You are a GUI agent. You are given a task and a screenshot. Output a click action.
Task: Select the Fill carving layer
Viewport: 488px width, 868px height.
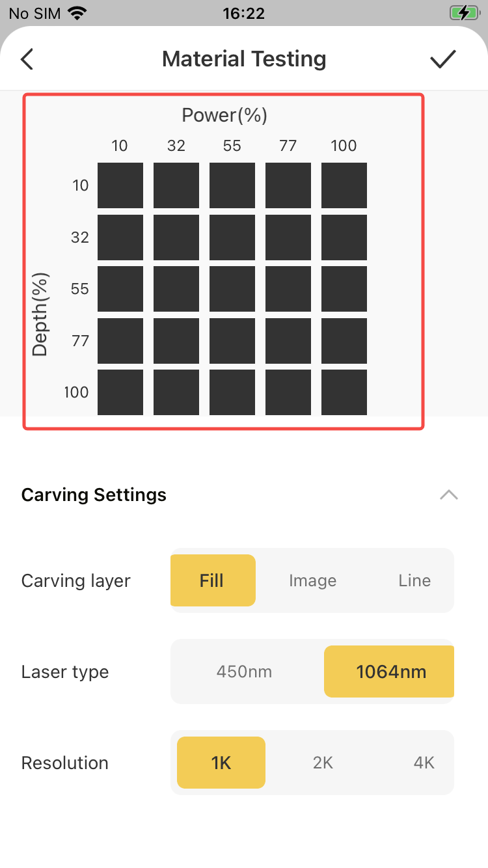(212, 580)
